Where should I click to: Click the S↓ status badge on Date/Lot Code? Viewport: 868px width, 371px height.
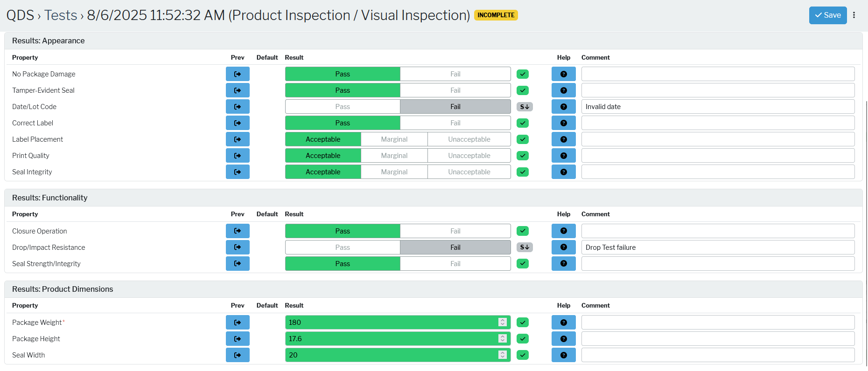pos(525,107)
